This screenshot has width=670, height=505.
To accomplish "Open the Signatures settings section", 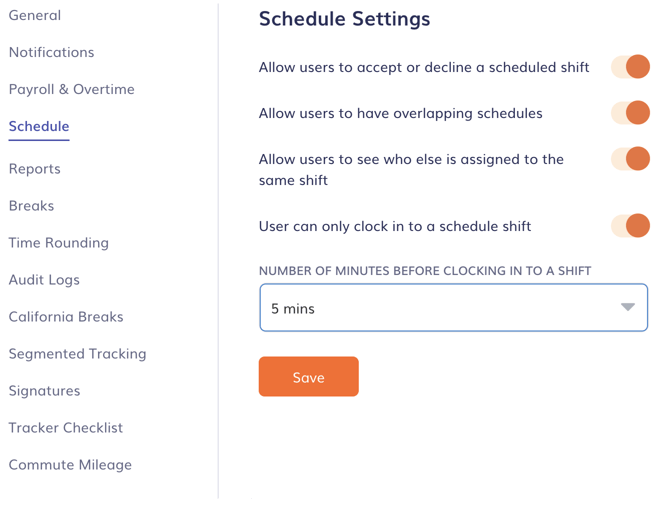I will tap(44, 390).
